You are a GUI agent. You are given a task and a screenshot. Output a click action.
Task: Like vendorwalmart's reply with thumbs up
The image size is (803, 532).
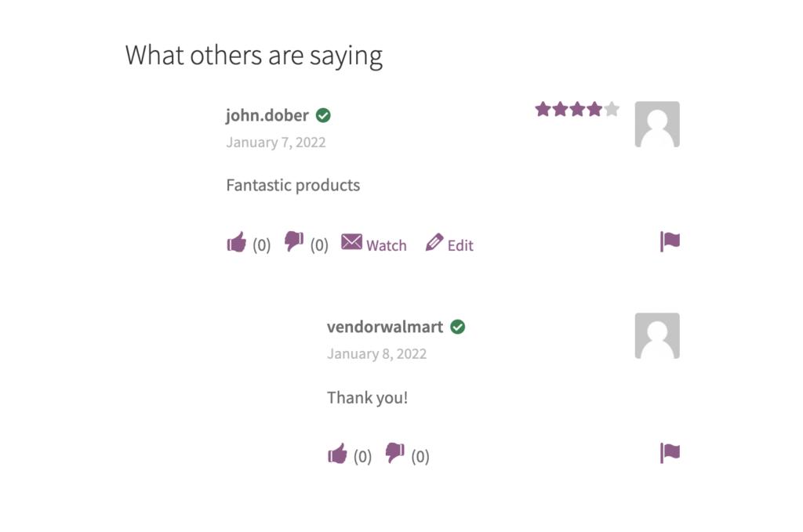click(x=337, y=453)
